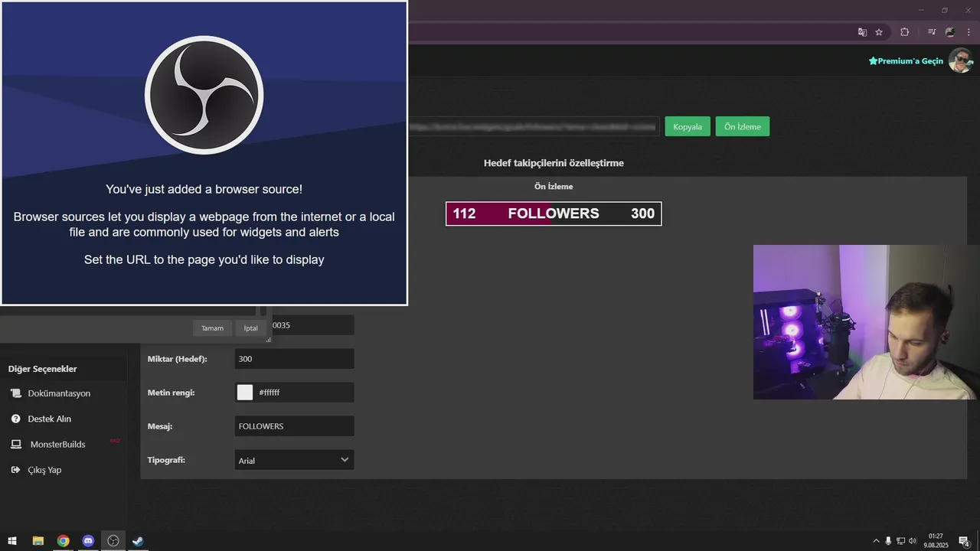Click the Premium'a Geçin link

coord(906,61)
